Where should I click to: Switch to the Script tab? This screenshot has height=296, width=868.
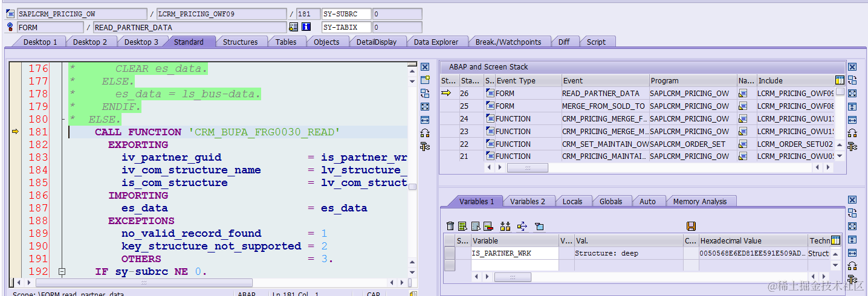[x=596, y=42]
